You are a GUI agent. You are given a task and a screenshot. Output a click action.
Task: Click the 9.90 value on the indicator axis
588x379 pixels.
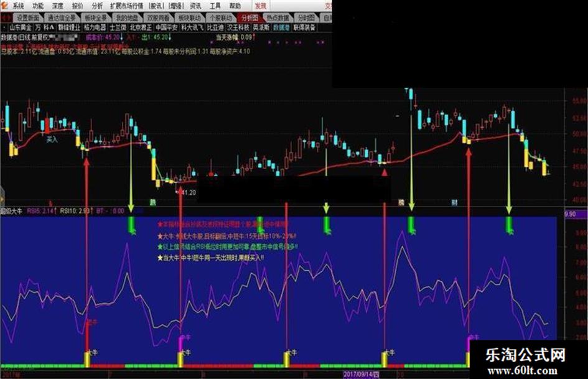569,214
